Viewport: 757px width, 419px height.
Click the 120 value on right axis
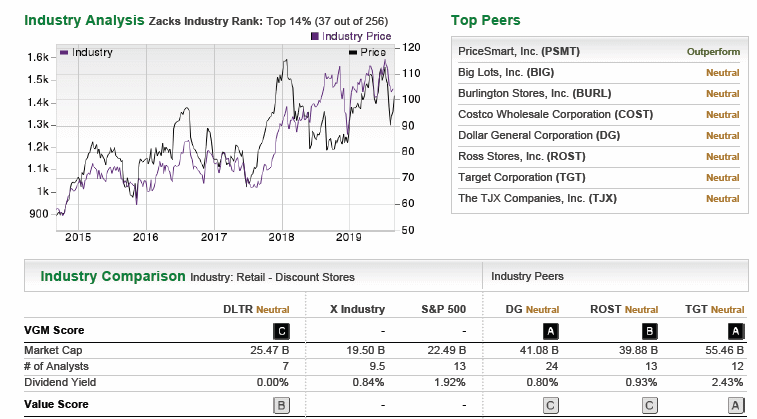click(x=411, y=47)
